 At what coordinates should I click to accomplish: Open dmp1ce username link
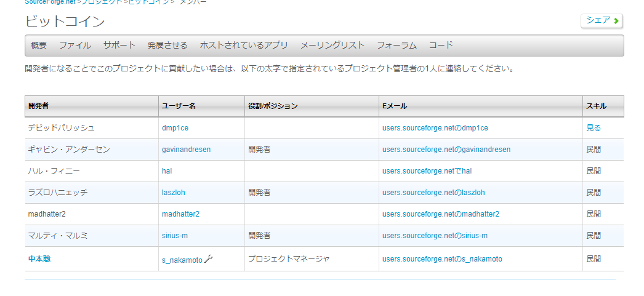click(175, 128)
